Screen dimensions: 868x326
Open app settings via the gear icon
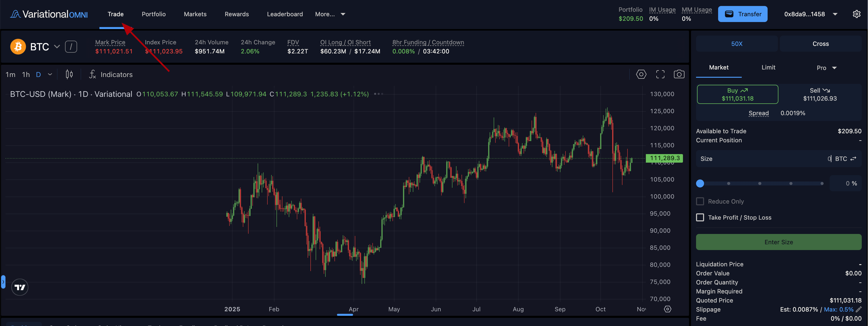(x=857, y=14)
